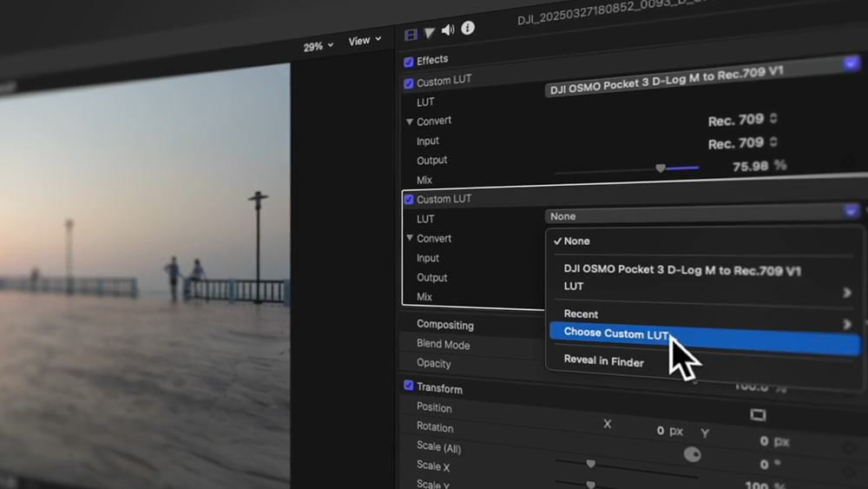This screenshot has height=489, width=868.
Task: Click the Transform on-screen controls icon
Action: point(758,415)
